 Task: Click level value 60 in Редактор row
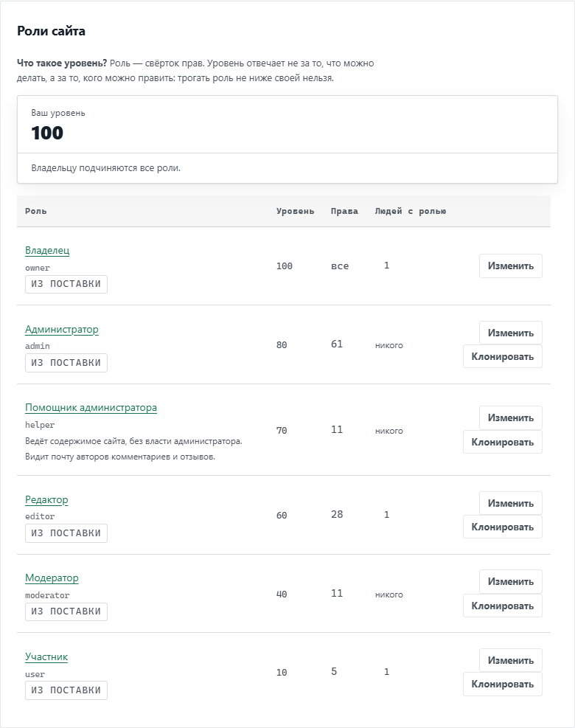pyautogui.click(x=282, y=516)
